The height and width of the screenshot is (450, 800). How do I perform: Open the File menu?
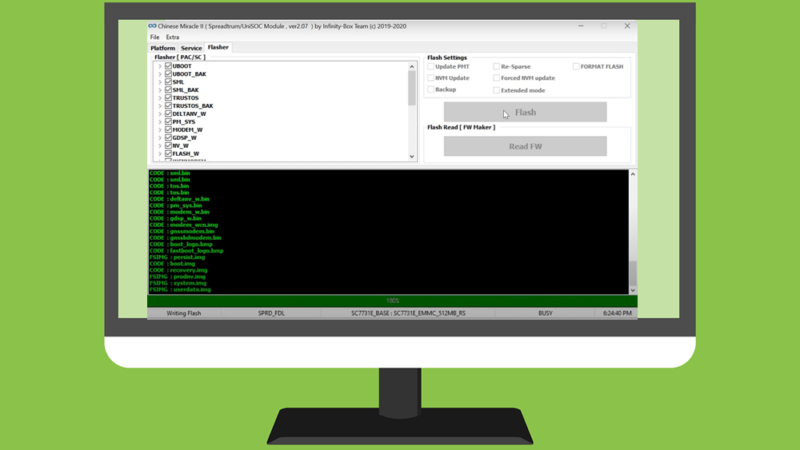(155, 37)
